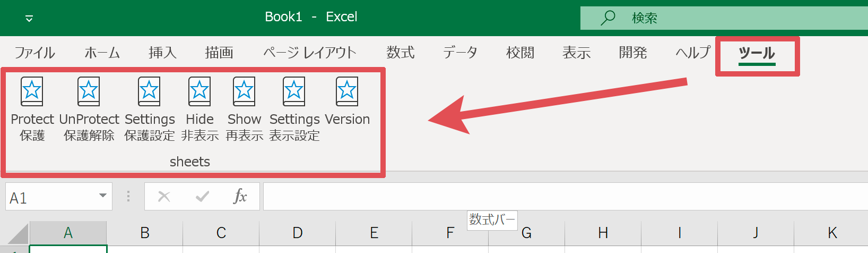This screenshot has height=253, width=868.
Task: Open Settings 表示設定 in the ribbon
Action: point(294,92)
